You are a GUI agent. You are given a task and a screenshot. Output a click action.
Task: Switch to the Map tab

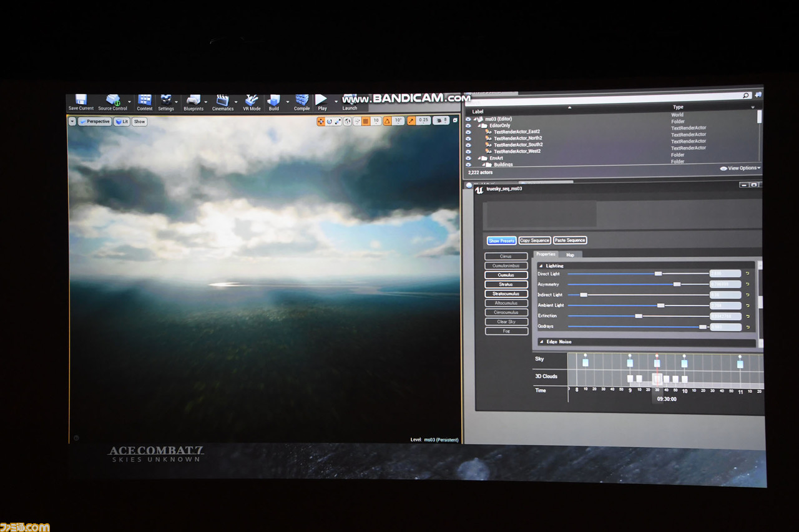pos(570,254)
